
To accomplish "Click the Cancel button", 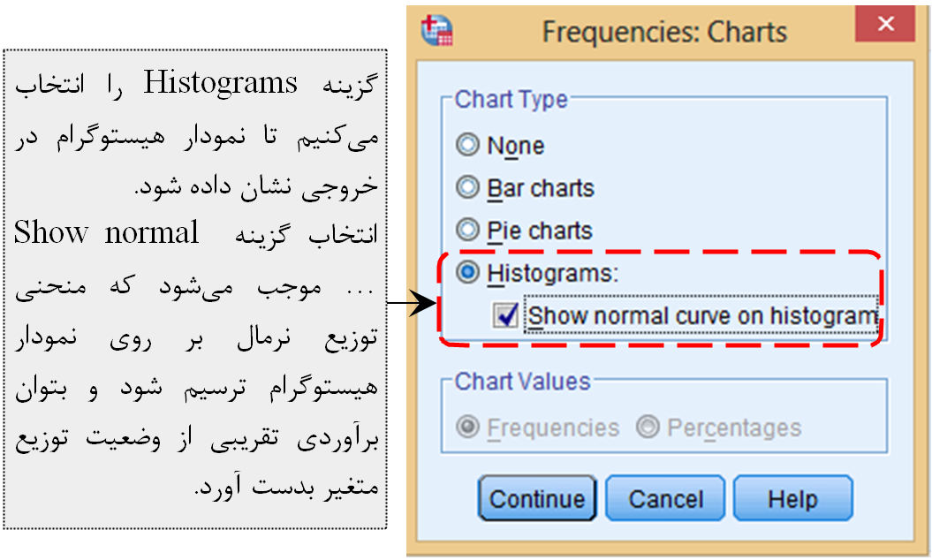I will tap(665, 498).
